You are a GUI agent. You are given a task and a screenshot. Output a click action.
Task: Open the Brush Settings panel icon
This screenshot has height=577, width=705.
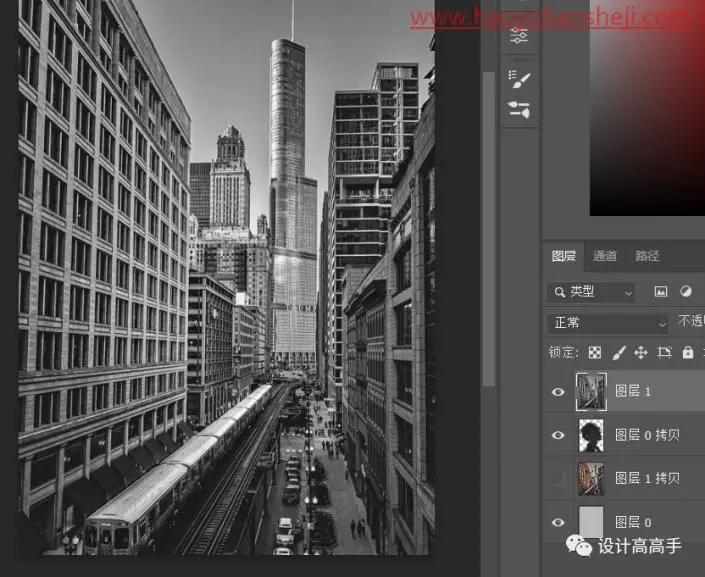click(519, 79)
